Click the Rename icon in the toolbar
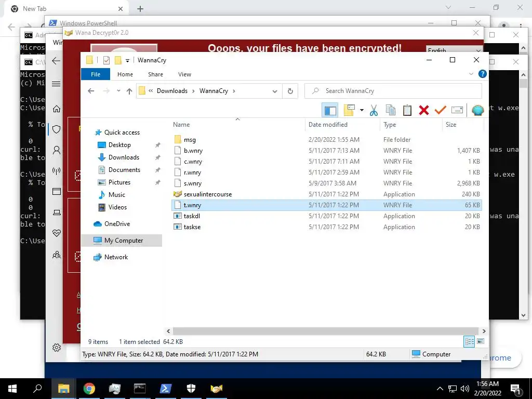This screenshot has width=532, height=399. (x=457, y=110)
